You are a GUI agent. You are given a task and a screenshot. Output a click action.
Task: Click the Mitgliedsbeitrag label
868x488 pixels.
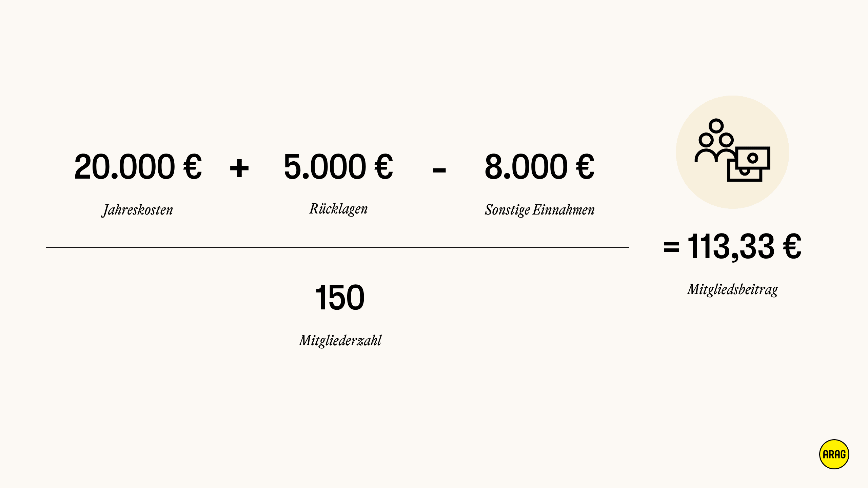click(733, 290)
